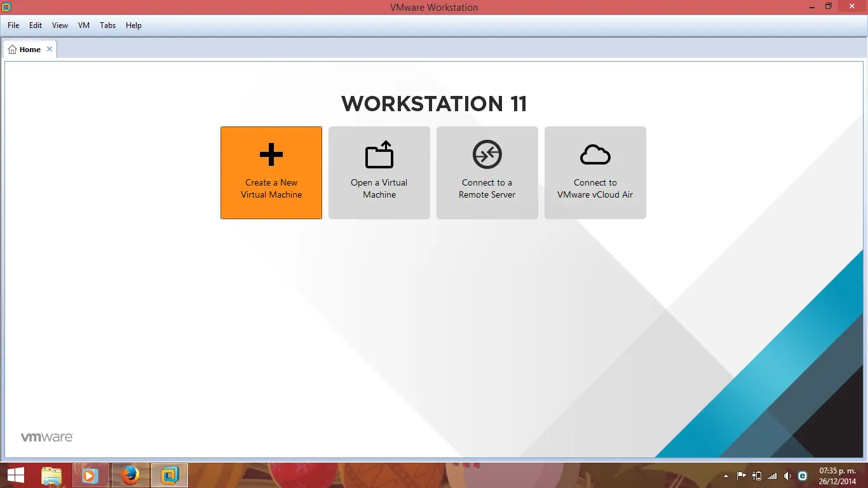Switch to Firefox in the taskbar
868x488 pixels.
(130, 475)
